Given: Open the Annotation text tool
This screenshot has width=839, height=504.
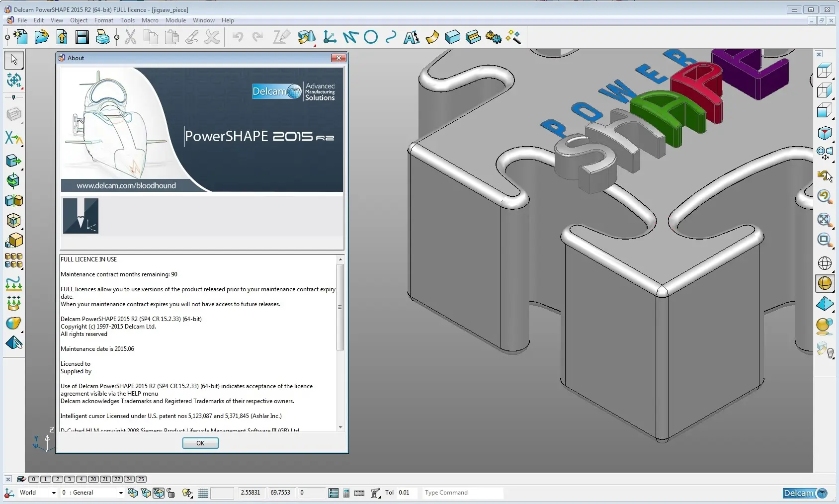Looking at the screenshot, I should point(412,37).
